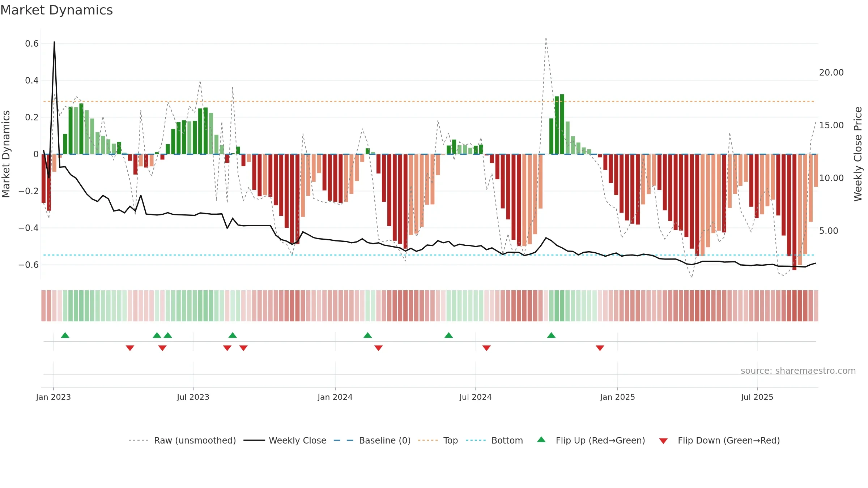Click the Jan 2024 x-axis label
Screen dimensions: 868x488
pos(335,397)
